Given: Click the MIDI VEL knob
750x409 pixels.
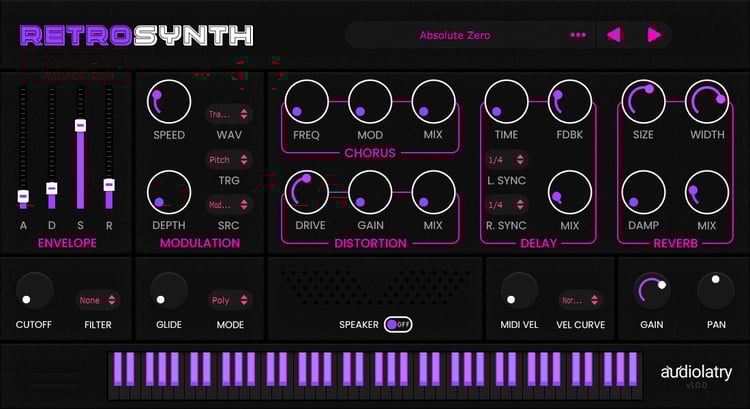Looking at the screenshot, I should 519,291.
